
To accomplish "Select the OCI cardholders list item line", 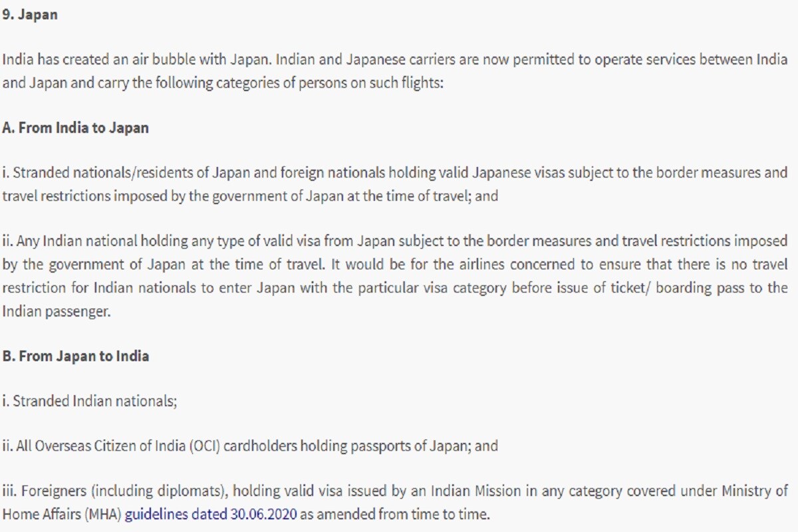I will click(249, 446).
